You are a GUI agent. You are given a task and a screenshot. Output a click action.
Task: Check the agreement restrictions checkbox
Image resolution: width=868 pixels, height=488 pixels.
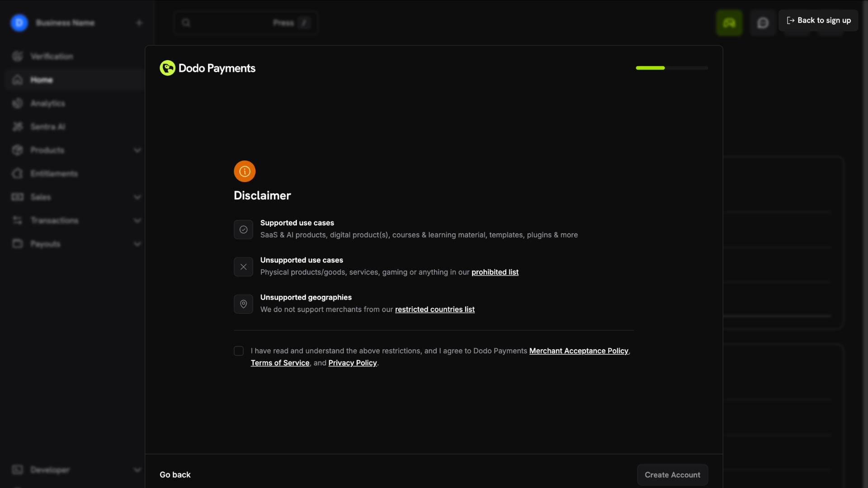pos(239,351)
